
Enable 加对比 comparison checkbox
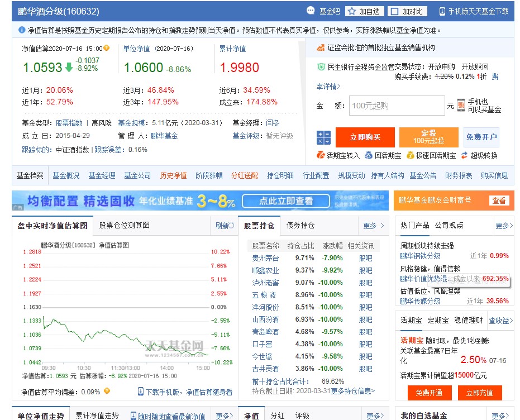click(x=394, y=10)
